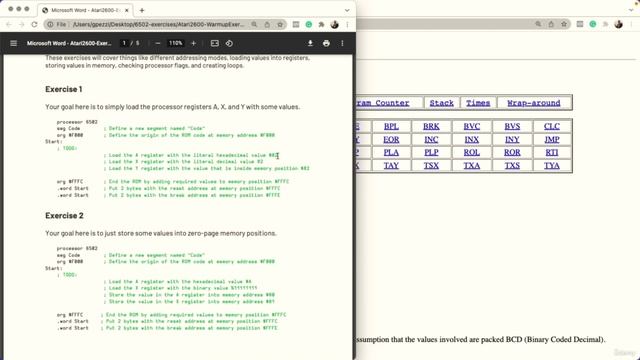The width and height of the screenshot is (640, 360).
Task: Open the reading list icon in front window
Action: 296,24
